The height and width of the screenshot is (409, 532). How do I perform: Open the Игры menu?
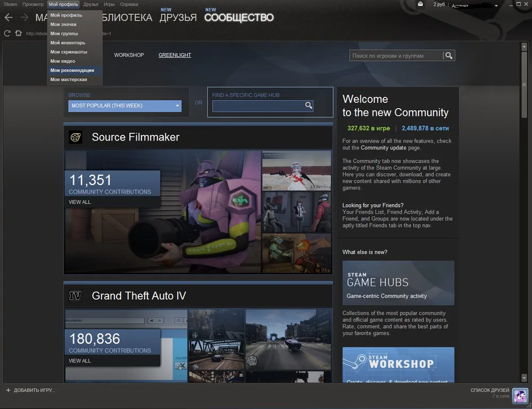tap(109, 4)
